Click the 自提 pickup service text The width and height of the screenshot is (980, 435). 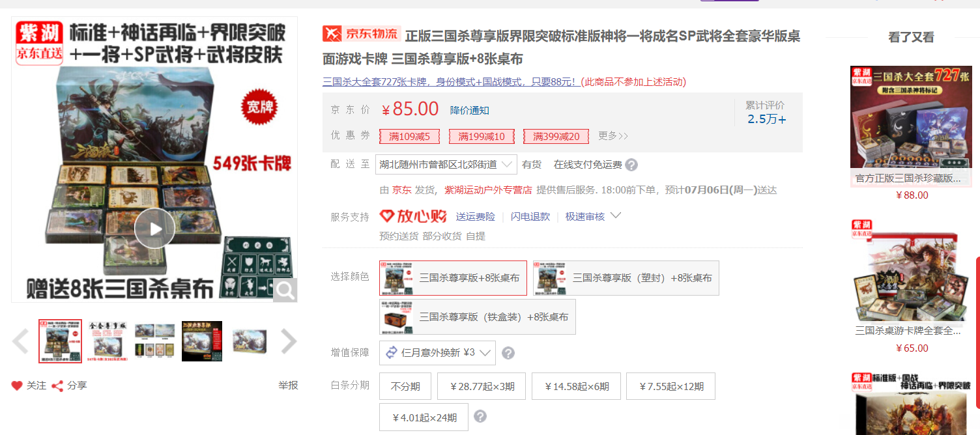click(476, 236)
